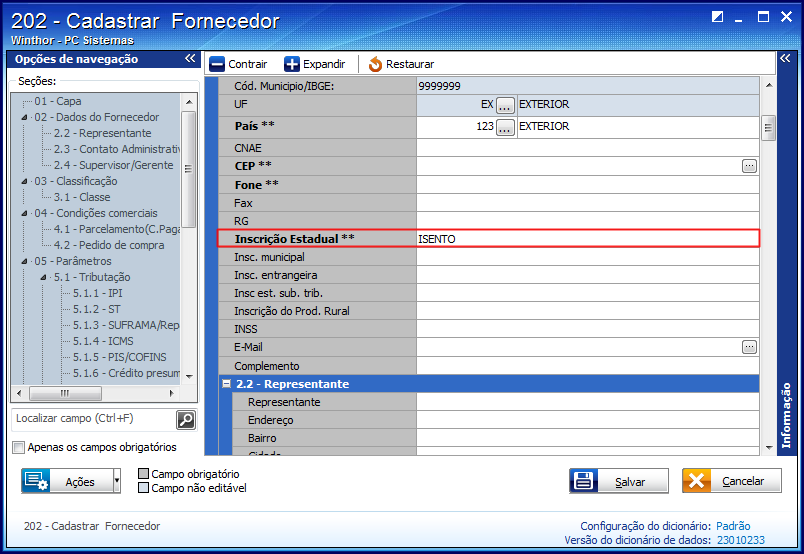Click form scrollbar down arrow

pyautogui.click(x=769, y=447)
